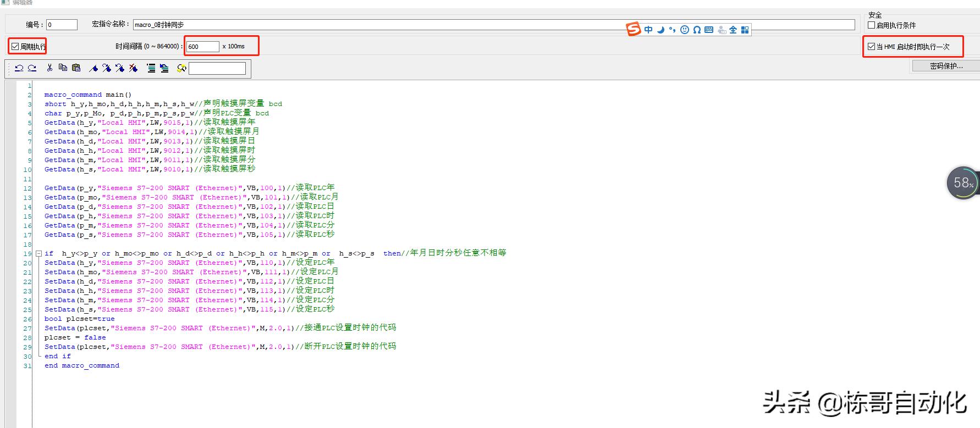Jump to the previous bookmark
This screenshot has width=980, height=428.
[120, 68]
